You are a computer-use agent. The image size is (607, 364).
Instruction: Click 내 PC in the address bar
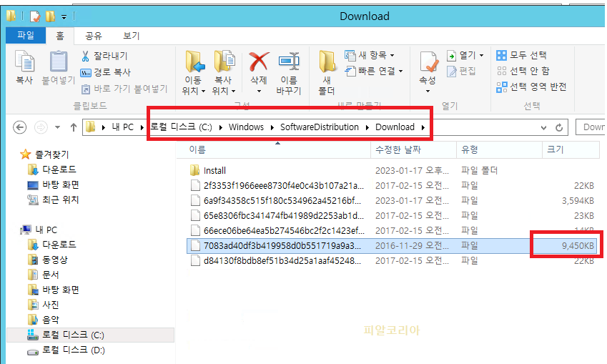122,127
